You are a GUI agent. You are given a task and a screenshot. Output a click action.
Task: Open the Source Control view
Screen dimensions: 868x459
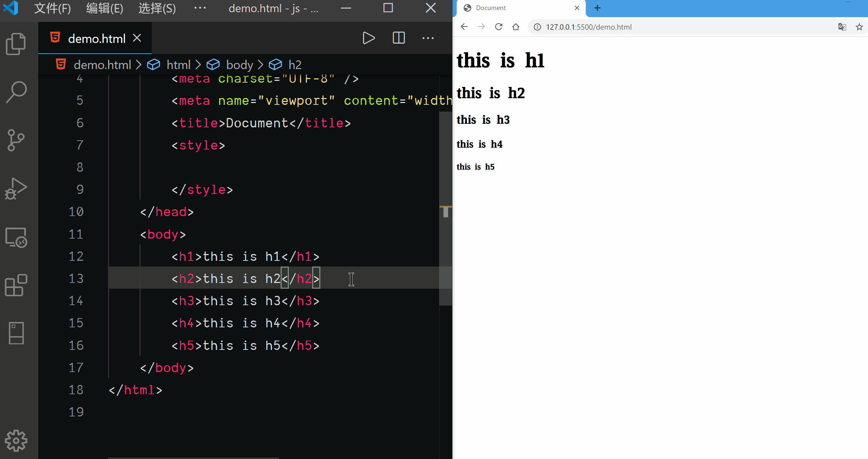click(x=16, y=140)
